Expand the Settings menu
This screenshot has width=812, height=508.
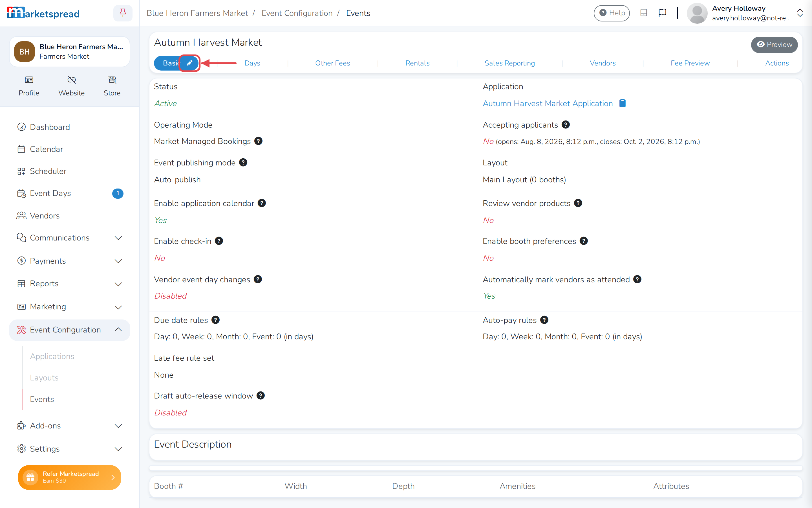(70, 449)
